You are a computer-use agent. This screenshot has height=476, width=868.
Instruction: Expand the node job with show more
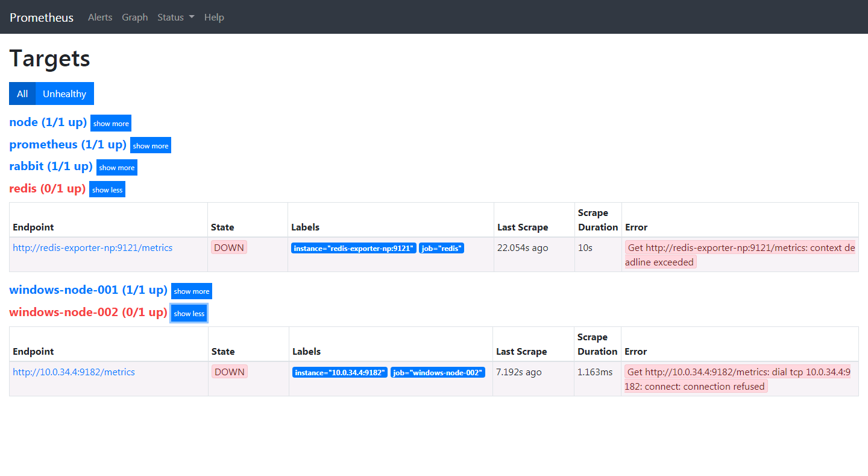(111, 123)
